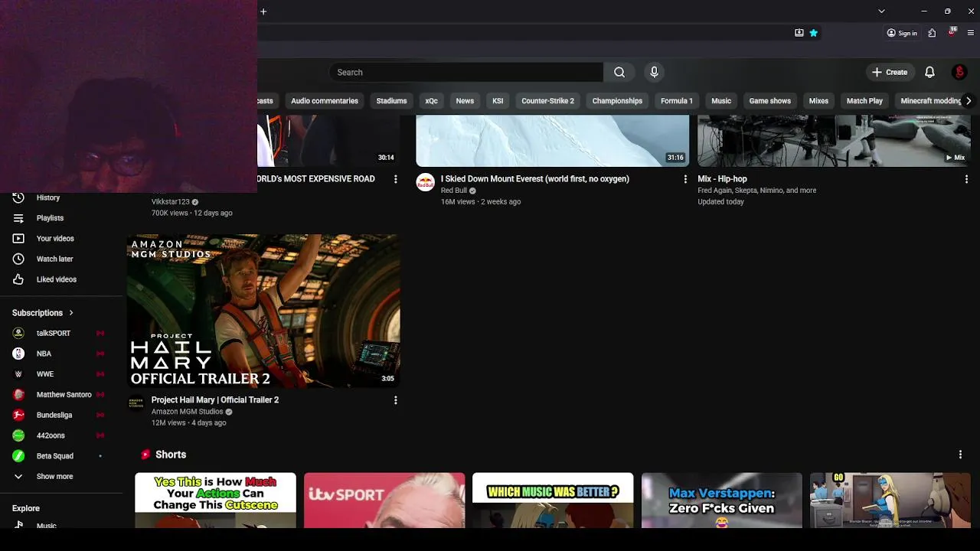This screenshot has height=551, width=980.
Task: Click the History sidebar icon
Action: pyautogui.click(x=18, y=197)
